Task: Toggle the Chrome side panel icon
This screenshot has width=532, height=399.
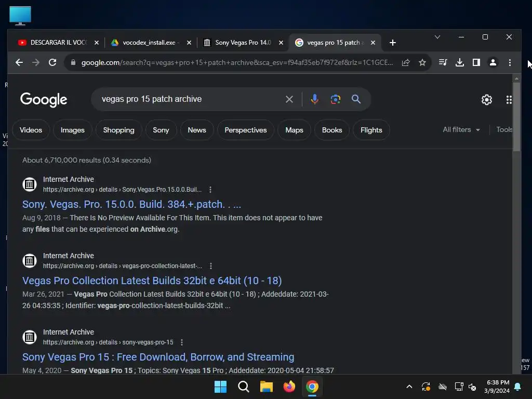Action: [476, 62]
